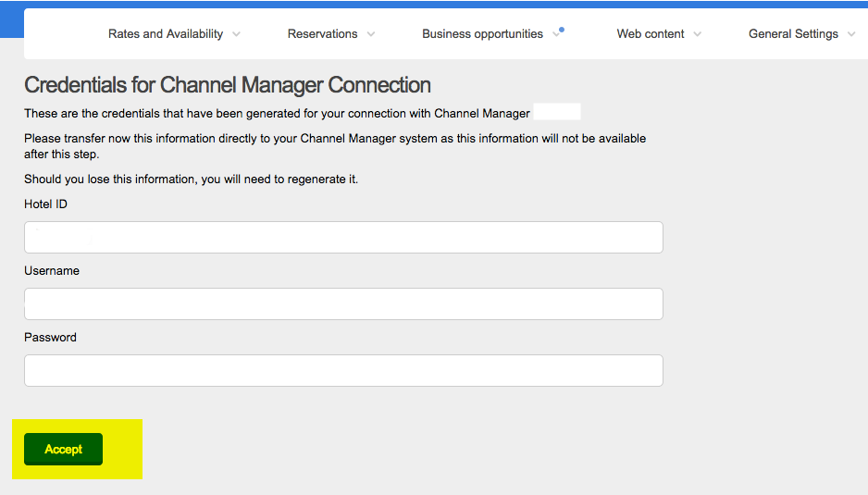Expand the chevron next to Rates and Availability

pyautogui.click(x=236, y=34)
